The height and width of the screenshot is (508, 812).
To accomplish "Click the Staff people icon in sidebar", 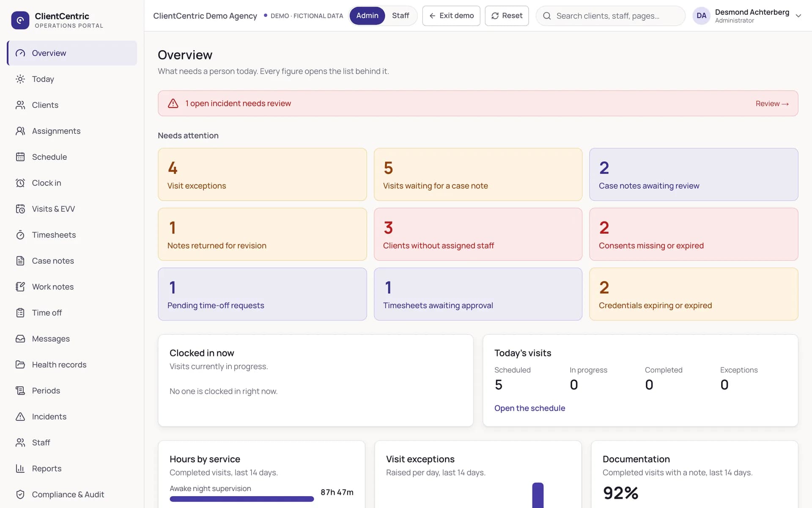I will pyautogui.click(x=20, y=442).
